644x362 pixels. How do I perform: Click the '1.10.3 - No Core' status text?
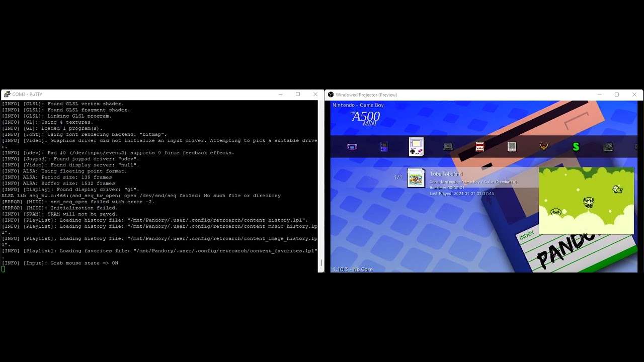click(x=353, y=269)
